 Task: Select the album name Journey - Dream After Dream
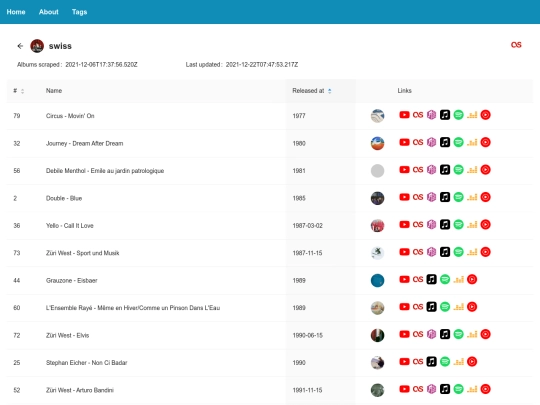84,143
